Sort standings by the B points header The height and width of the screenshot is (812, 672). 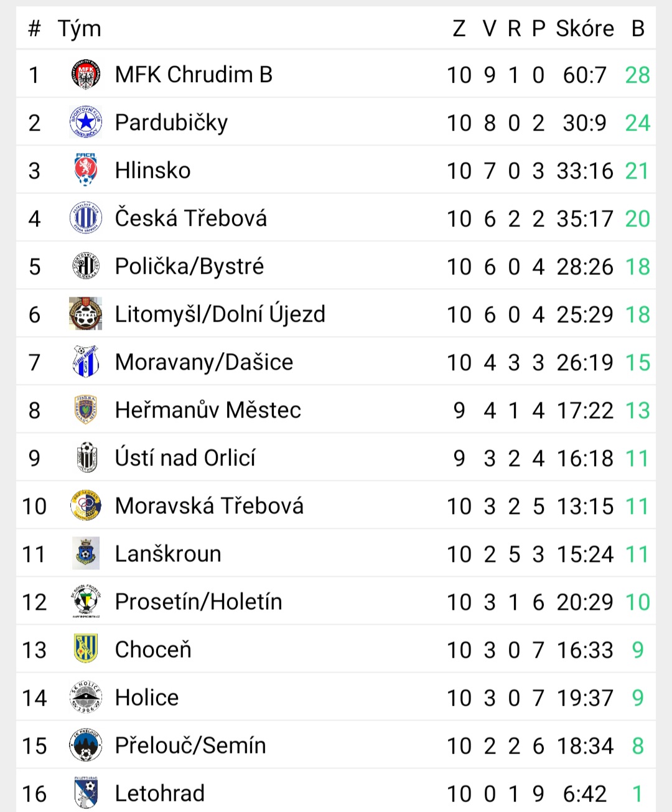coord(638,29)
